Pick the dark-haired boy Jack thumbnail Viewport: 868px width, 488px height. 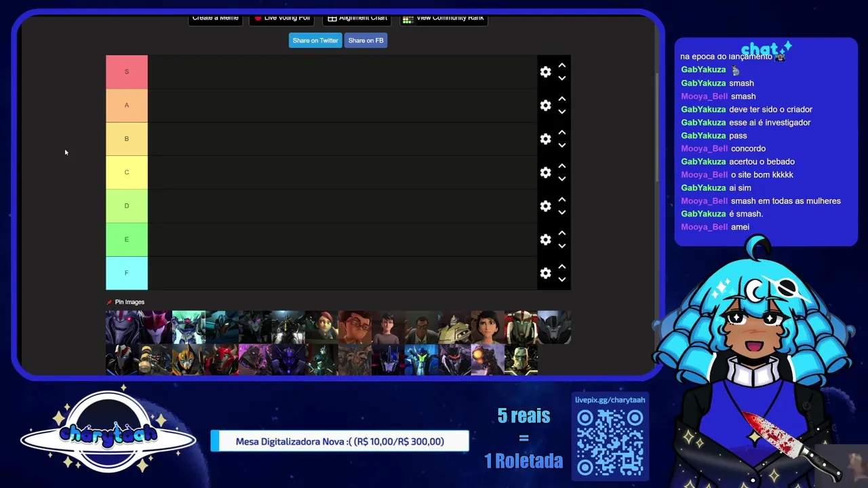click(x=388, y=327)
